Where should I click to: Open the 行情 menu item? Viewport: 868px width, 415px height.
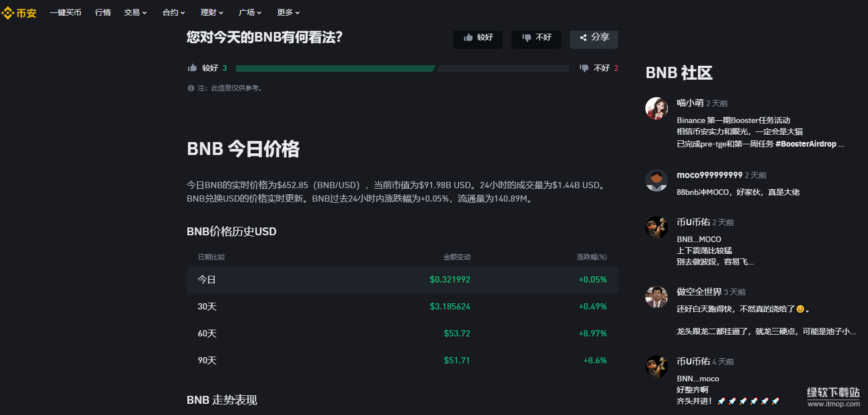[x=103, y=12]
